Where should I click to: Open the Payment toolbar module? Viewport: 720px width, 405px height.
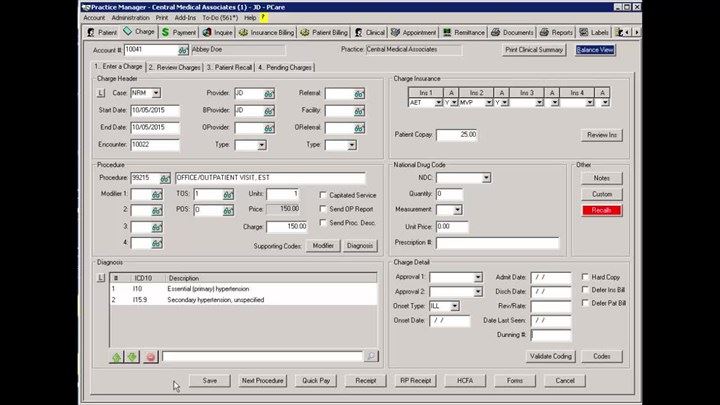click(x=179, y=32)
